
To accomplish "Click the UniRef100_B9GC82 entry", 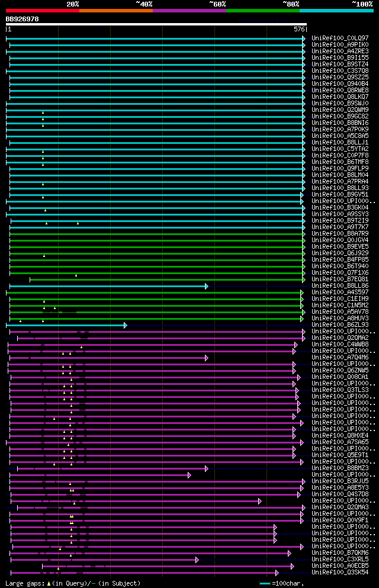I will click(340, 116).
